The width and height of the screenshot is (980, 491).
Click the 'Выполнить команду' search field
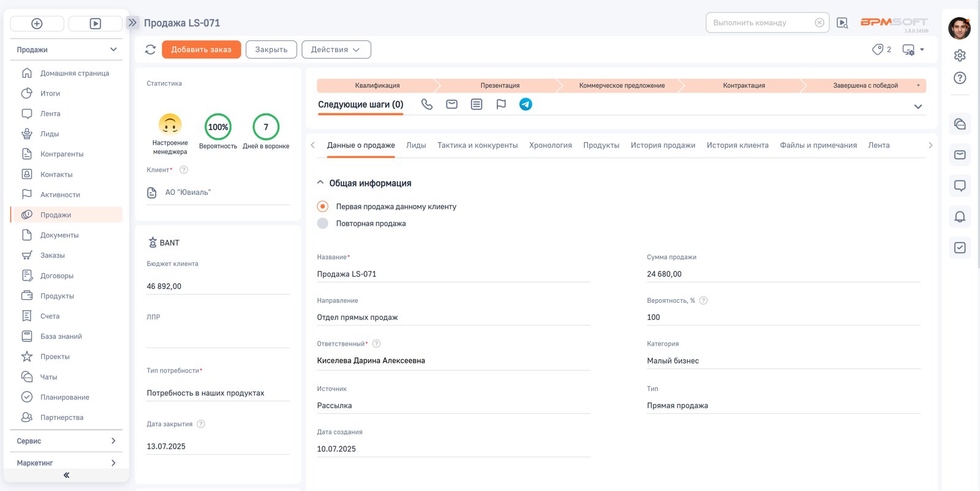pyautogui.click(x=761, y=23)
